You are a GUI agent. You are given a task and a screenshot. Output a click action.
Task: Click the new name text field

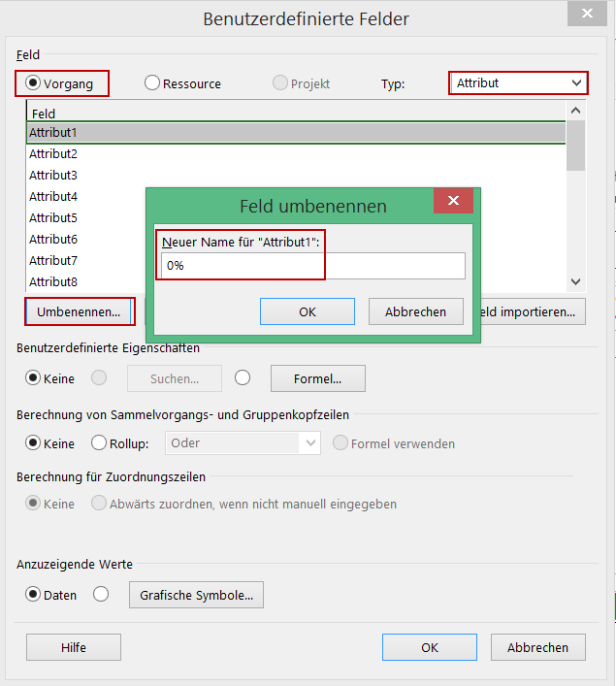pos(313,266)
